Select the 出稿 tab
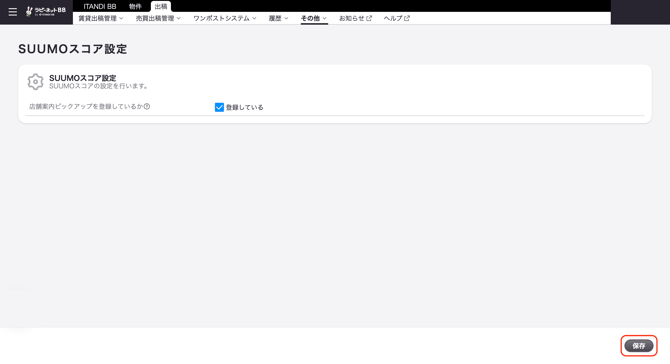This screenshot has height=364, width=670. tap(161, 6)
